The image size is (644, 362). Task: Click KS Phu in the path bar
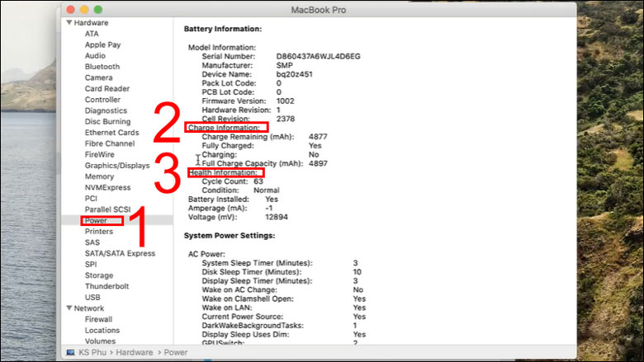[93, 352]
